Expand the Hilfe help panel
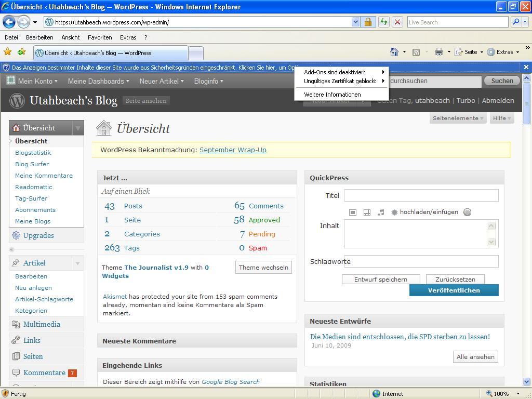This screenshot has height=399, width=532. coord(502,118)
